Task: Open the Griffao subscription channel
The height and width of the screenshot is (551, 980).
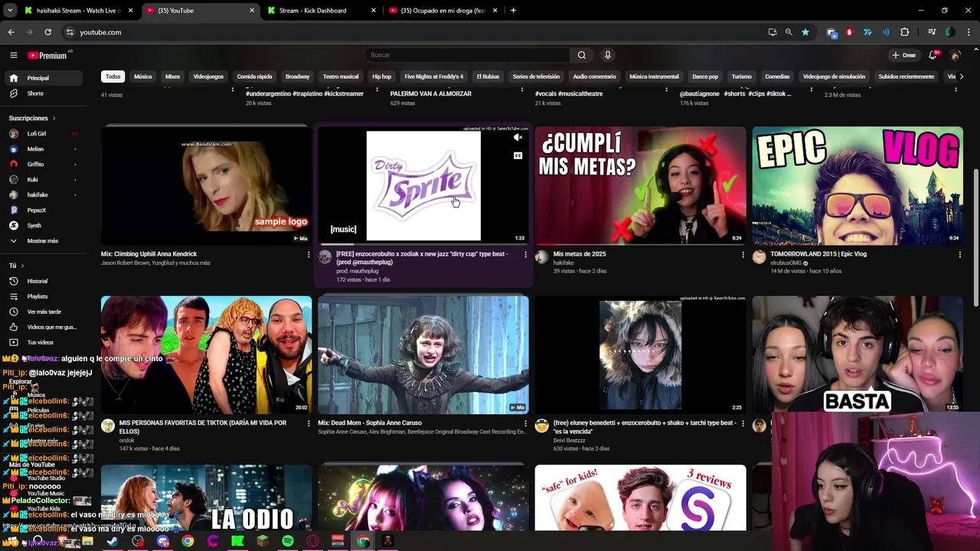Action: coord(44,164)
